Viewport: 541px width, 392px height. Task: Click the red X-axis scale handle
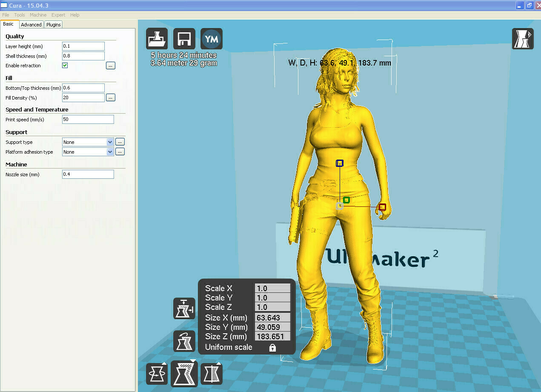pos(382,207)
